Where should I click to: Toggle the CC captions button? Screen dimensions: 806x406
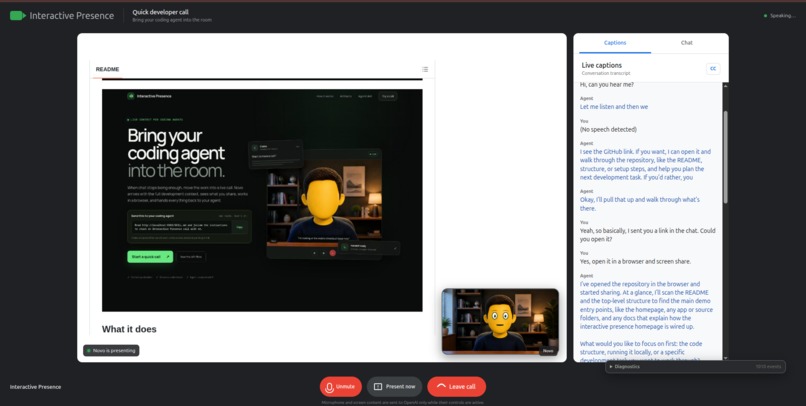tap(713, 69)
